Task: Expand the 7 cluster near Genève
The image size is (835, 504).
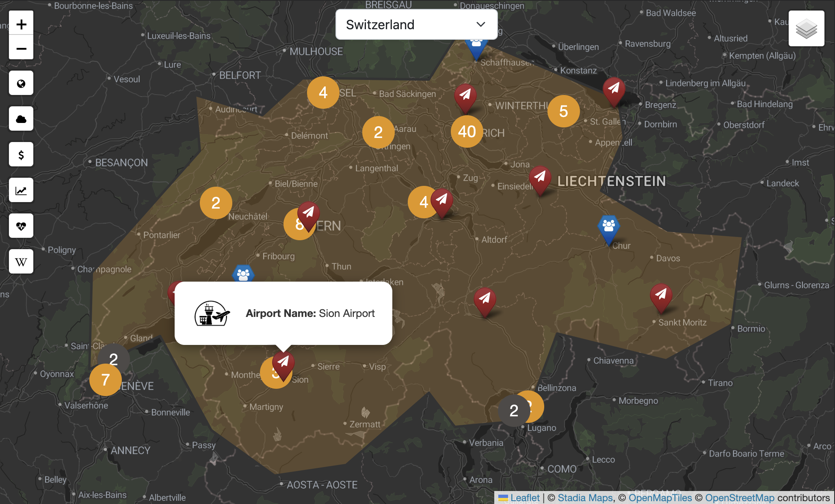Action: coord(105,380)
